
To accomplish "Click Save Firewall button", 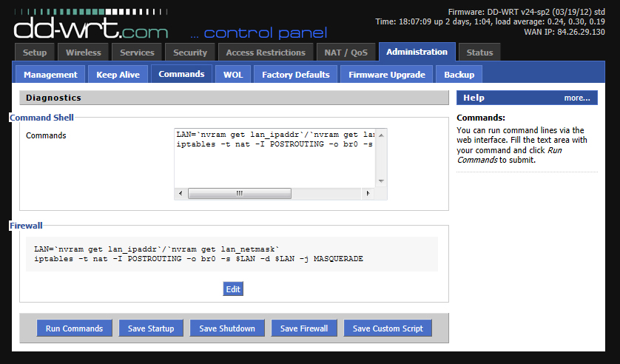I will click(304, 328).
